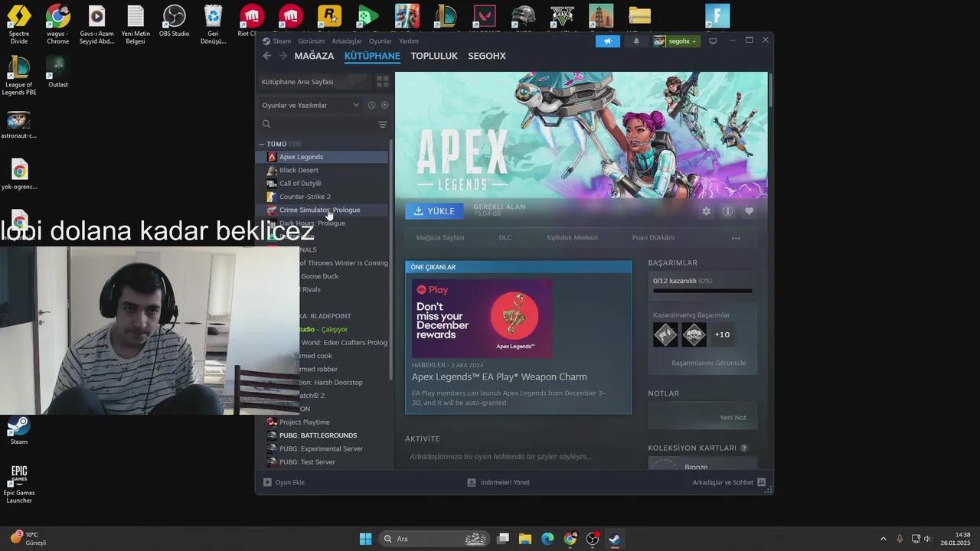Viewport: 980px width, 551px height.
Task: Select Counter-Strike 2 in the game list
Action: pos(305,197)
